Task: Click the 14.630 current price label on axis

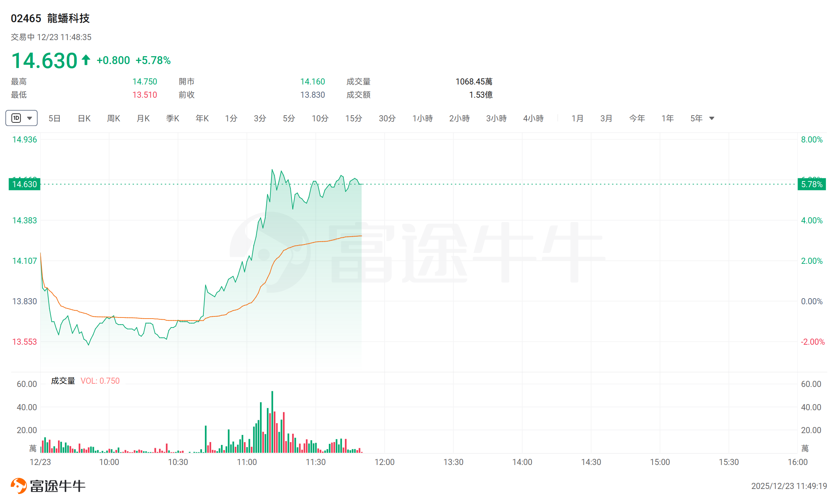Action: click(24, 184)
